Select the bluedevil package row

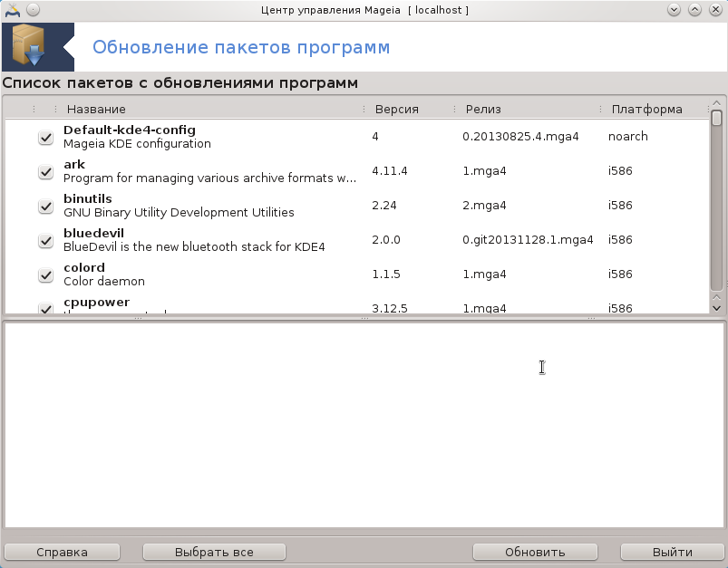[x=272, y=241]
